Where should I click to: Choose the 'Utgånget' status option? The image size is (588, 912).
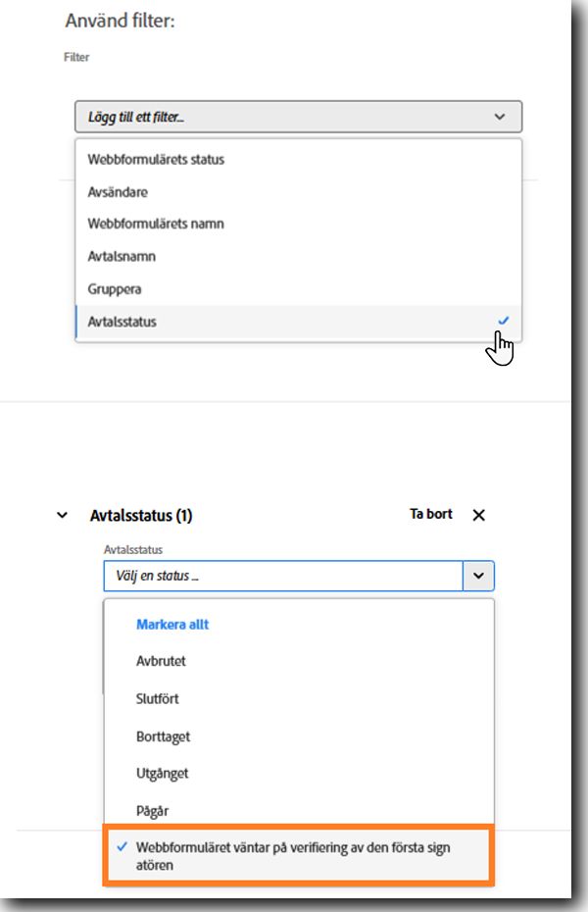162,774
